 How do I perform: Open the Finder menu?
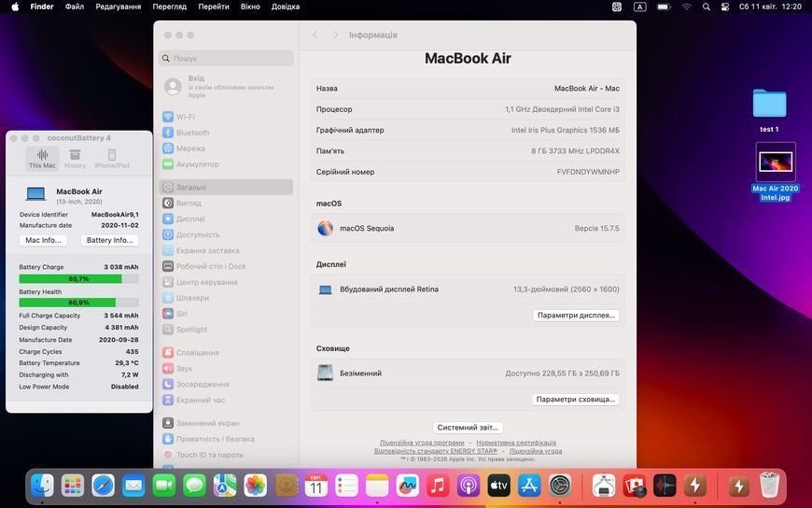pyautogui.click(x=42, y=7)
